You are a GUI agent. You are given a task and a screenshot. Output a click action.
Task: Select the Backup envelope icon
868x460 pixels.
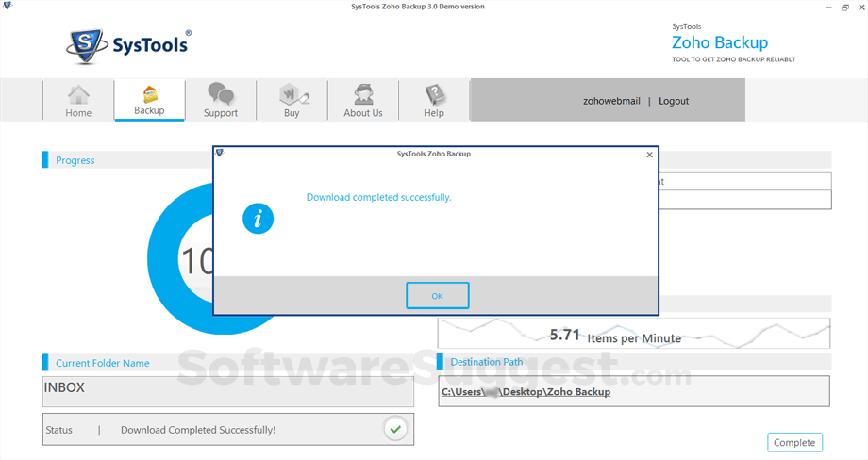pos(149,94)
